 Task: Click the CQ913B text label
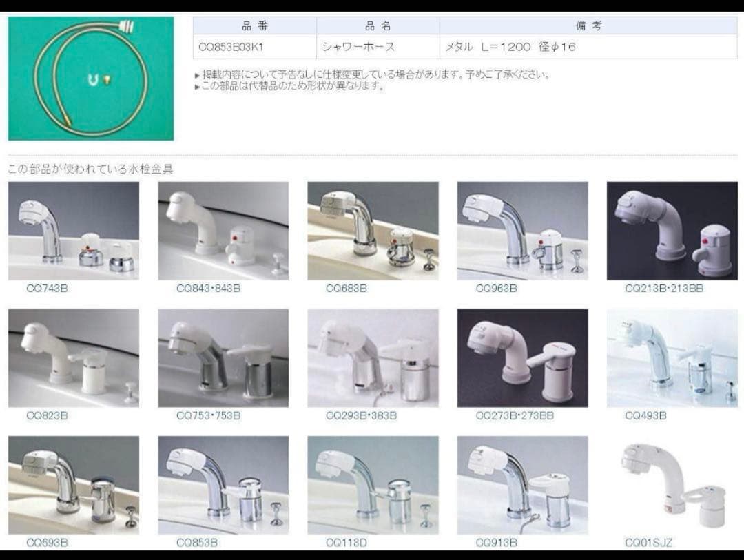(x=496, y=543)
